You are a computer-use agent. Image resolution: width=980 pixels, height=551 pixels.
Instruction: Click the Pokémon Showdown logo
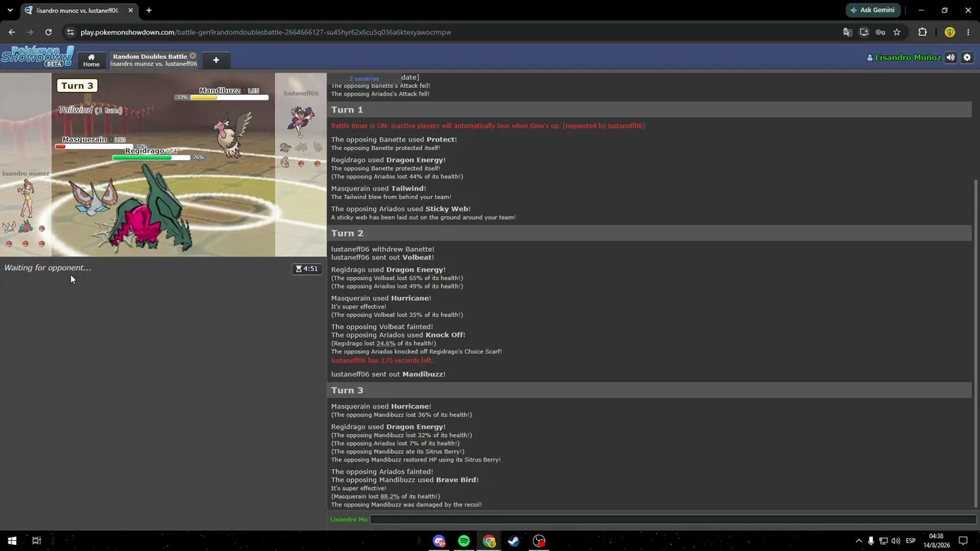(x=38, y=57)
